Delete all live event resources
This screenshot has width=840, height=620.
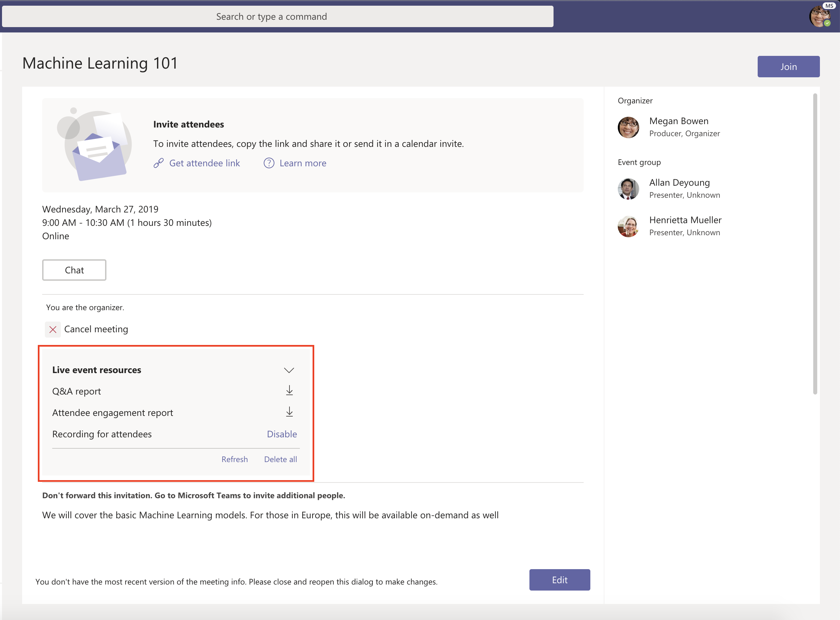(280, 459)
